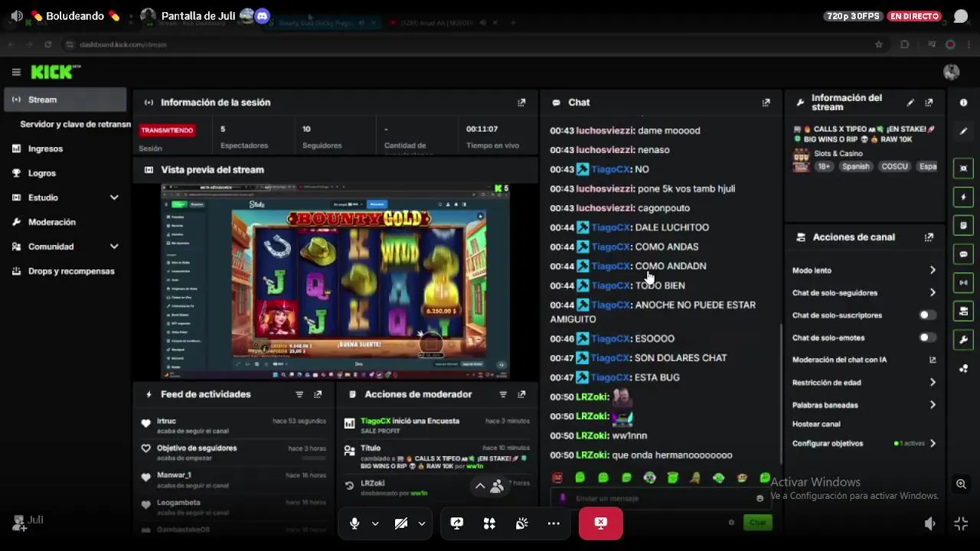The width and height of the screenshot is (980, 551).
Task: Edit stream info with the pencil in Información del stream
Action: (x=910, y=103)
